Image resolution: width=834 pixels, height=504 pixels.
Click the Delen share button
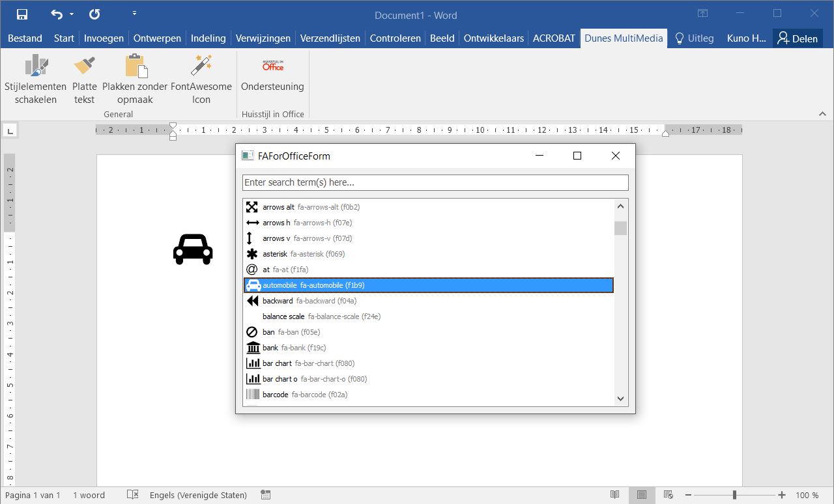coord(798,38)
